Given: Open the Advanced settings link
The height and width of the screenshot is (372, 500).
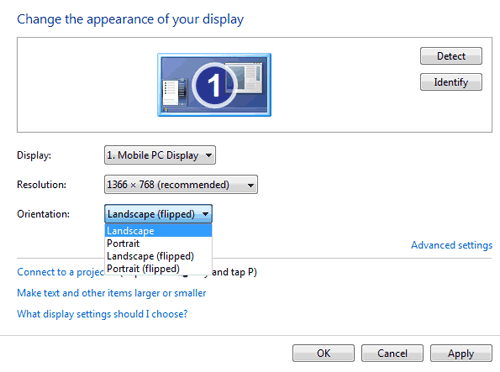Looking at the screenshot, I should (451, 245).
